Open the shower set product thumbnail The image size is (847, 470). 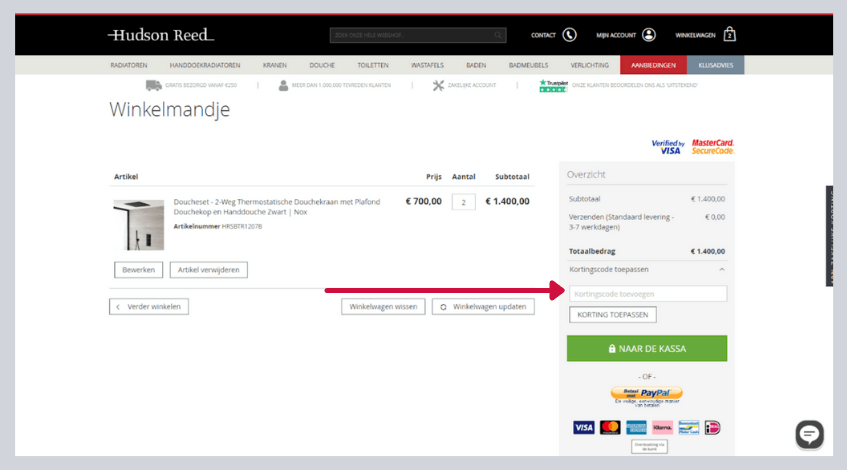(x=138, y=224)
